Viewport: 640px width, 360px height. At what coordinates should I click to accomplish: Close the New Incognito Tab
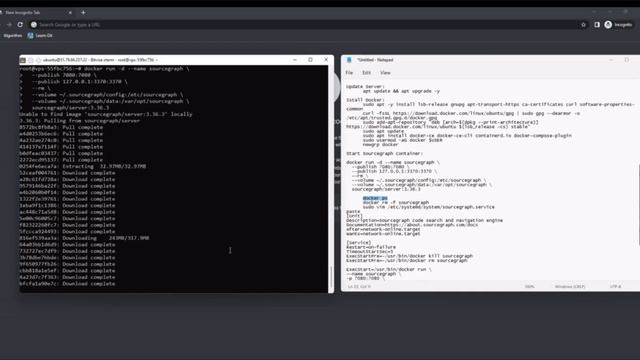(70, 13)
